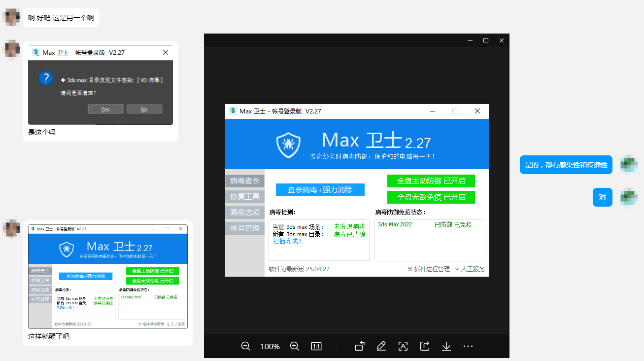The image size is (644, 361).
Task: Download the image with the arrow icon
Action: point(446,346)
